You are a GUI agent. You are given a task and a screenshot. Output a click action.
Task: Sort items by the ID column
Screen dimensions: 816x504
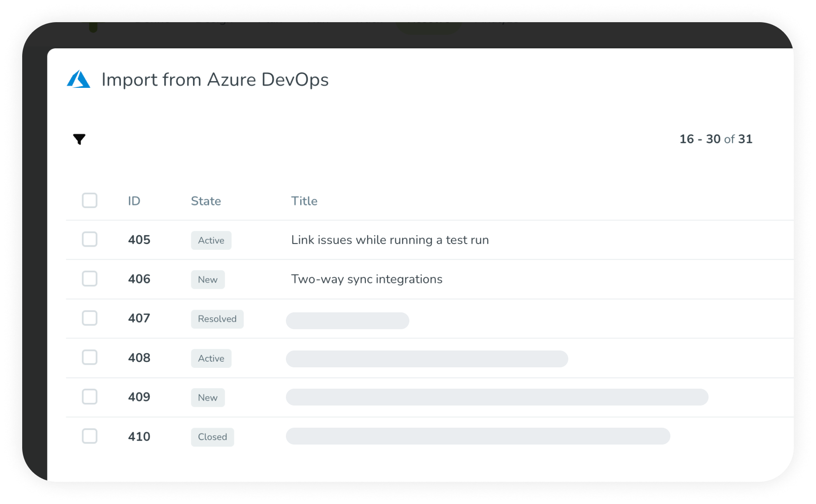[134, 201]
